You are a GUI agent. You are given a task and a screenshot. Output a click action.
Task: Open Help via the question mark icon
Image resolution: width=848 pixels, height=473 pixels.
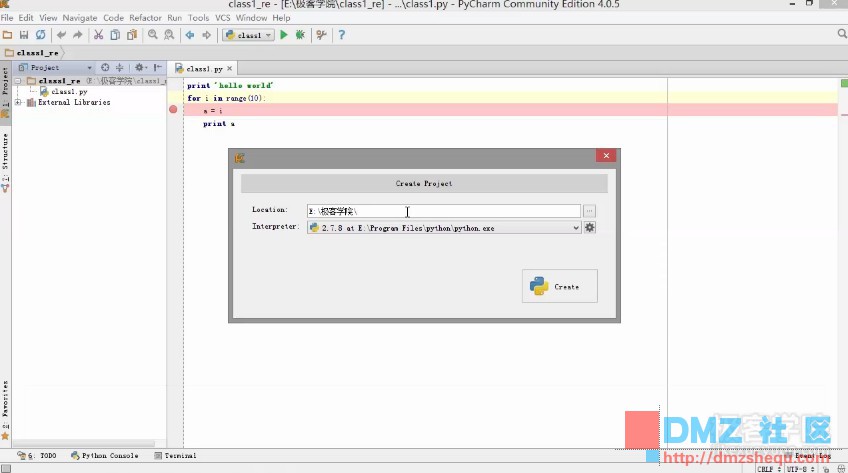point(341,35)
